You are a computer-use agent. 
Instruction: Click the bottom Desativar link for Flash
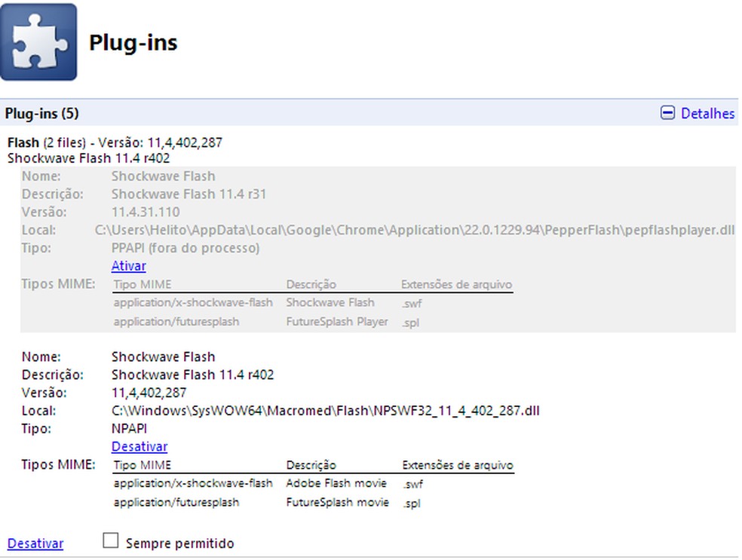point(35,543)
